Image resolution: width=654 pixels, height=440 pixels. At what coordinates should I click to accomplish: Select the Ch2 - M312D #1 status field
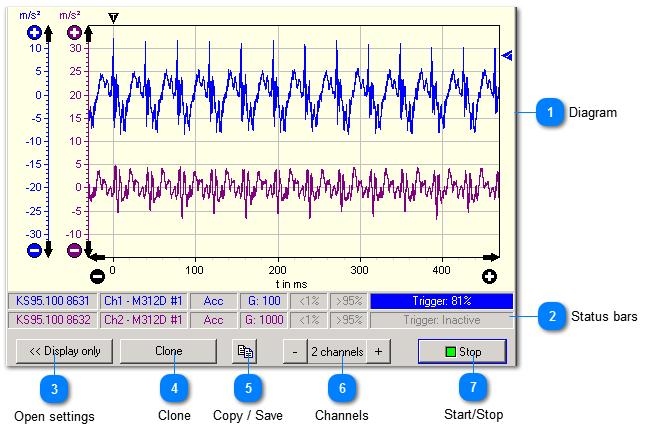coord(142,320)
